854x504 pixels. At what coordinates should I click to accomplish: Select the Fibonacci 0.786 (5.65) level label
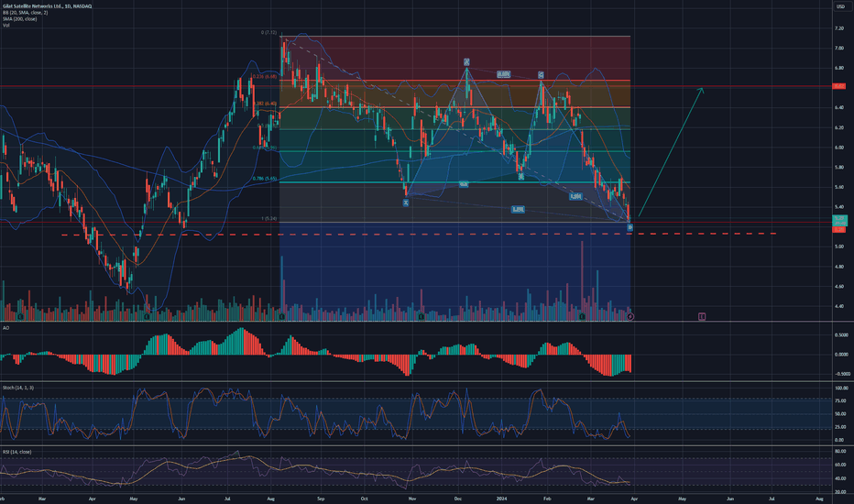pos(265,179)
